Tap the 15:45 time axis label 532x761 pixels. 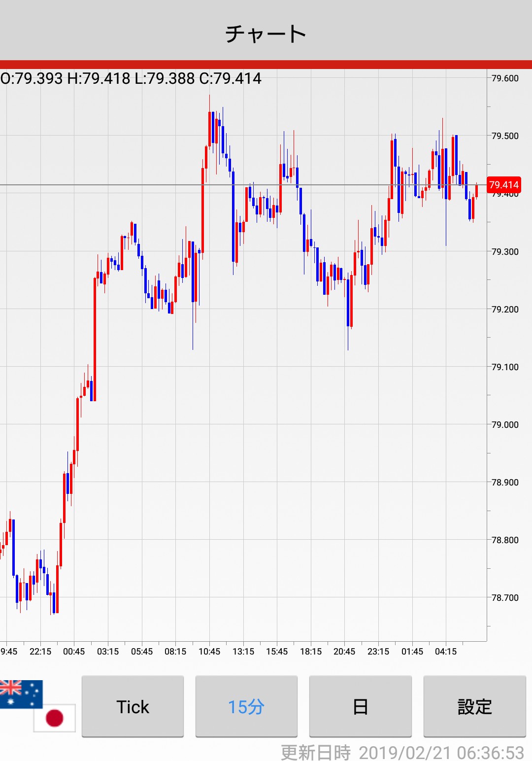point(277,652)
